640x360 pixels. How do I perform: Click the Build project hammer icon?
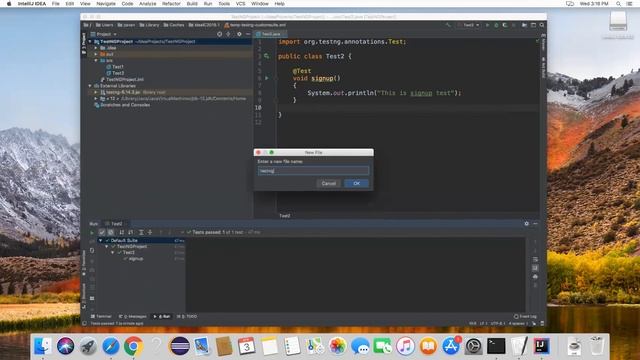pos(448,25)
